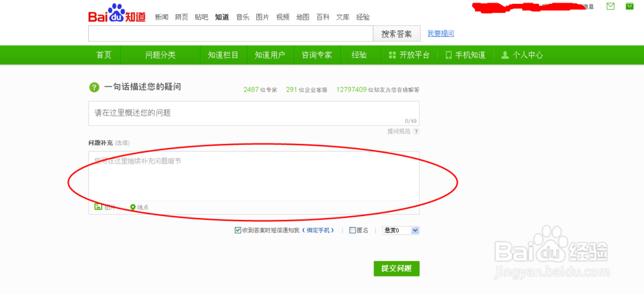Open the 咨询专家 nav item
This screenshot has width=644, height=294.
point(317,55)
